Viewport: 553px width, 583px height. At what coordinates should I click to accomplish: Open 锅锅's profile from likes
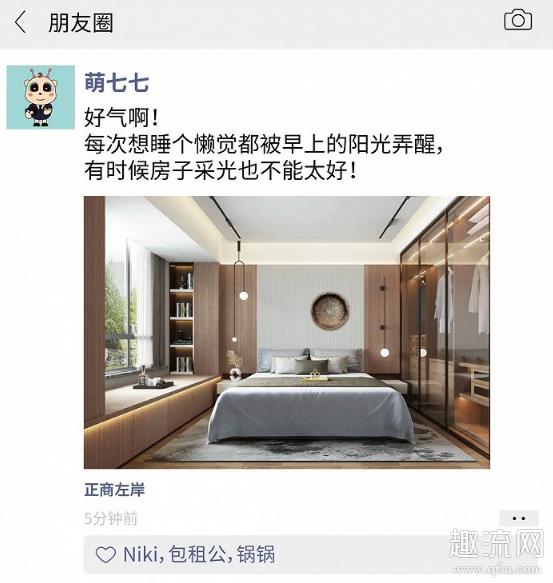pos(256,554)
